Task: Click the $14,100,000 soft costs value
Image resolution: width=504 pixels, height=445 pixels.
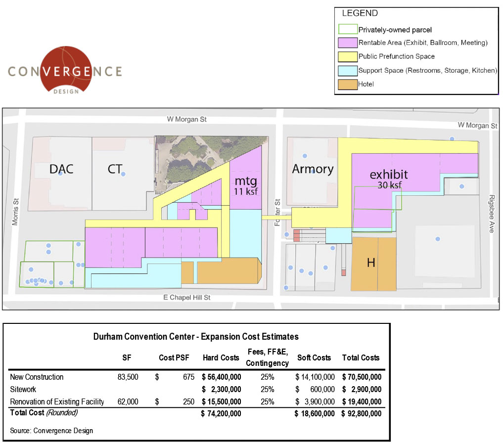Action: pyautogui.click(x=315, y=377)
